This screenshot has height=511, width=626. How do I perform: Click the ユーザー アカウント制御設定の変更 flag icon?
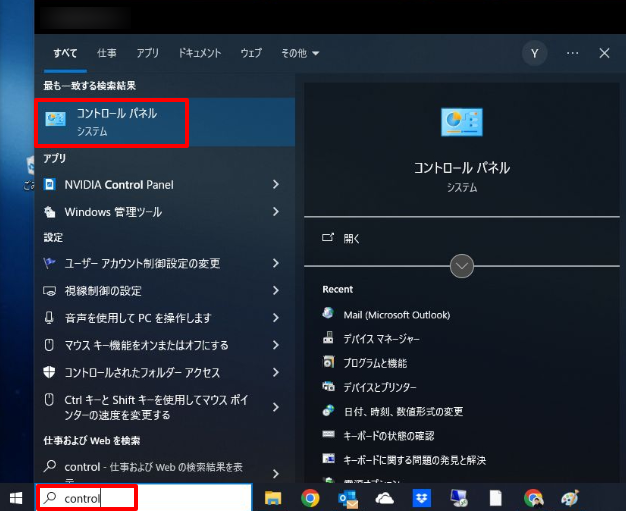[50, 263]
